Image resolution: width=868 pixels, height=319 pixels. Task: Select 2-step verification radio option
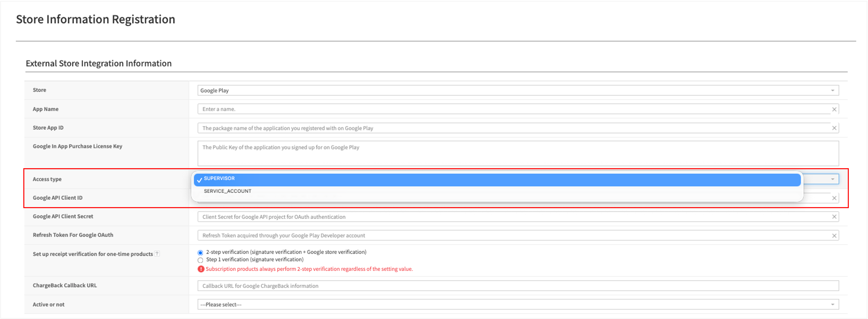pyautogui.click(x=200, y=253)
